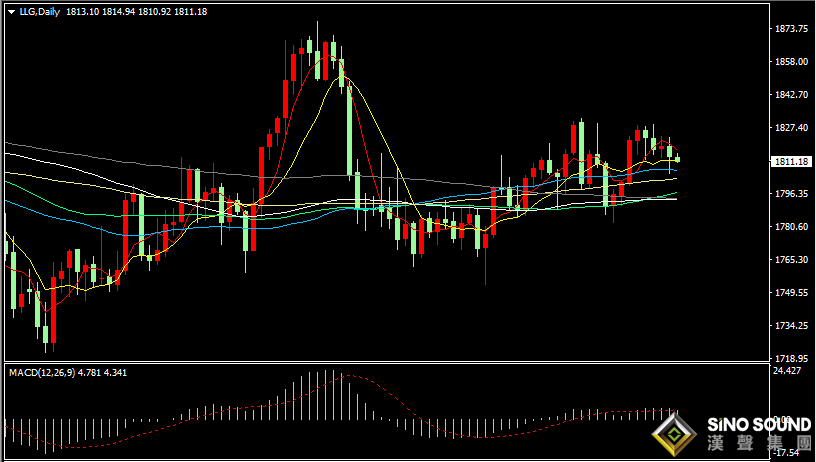This screenshot has width=816, height=462.
Task: Click the 1765.30 price scale label
Action: [792, 260]
